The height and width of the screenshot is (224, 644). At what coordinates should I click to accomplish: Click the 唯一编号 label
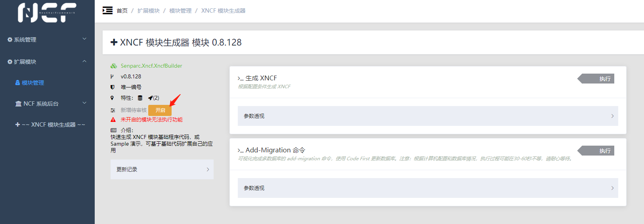click(x=131, y=87)
